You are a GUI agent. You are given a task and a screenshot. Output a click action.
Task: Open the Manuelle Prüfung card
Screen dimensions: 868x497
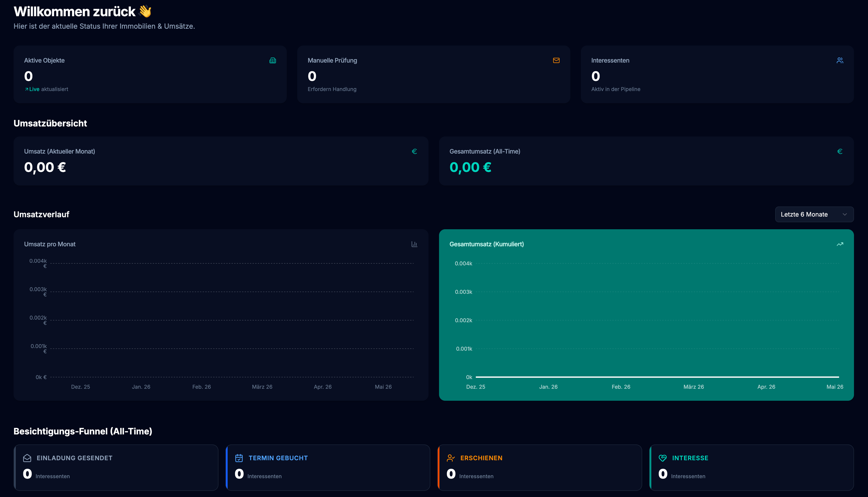(433, 74)
